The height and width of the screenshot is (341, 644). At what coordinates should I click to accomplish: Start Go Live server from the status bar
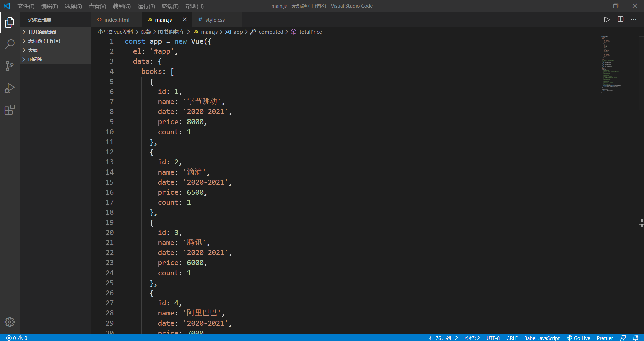click(x=579, y=338)
